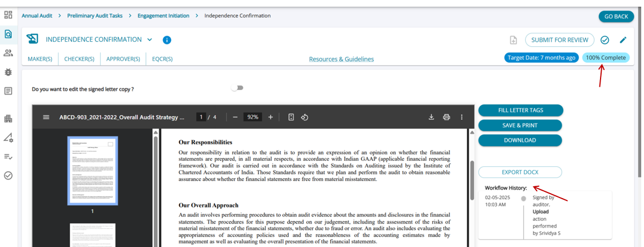This screenshot has height=247, width=644.
Task: Zoom out with the PDF minus icon
Action: pyautogui.click(x=235, y=117)
